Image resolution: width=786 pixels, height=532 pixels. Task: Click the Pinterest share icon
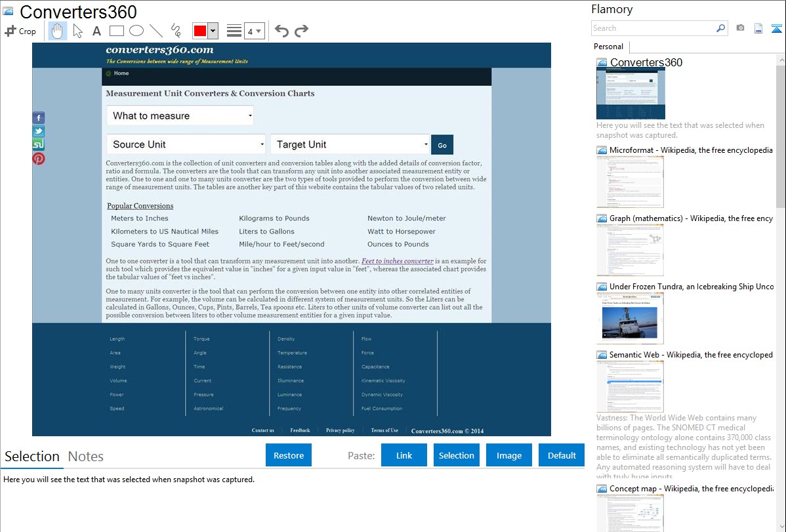pyautogui.click(x=39, y=159)
